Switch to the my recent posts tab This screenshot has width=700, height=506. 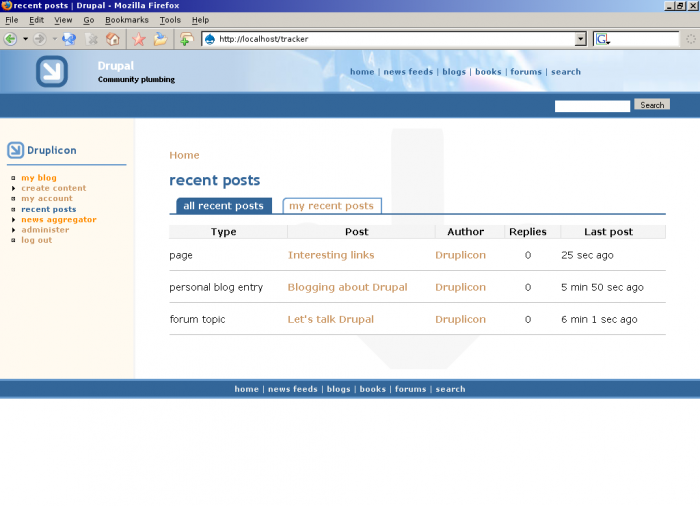(x=332, y=206)
